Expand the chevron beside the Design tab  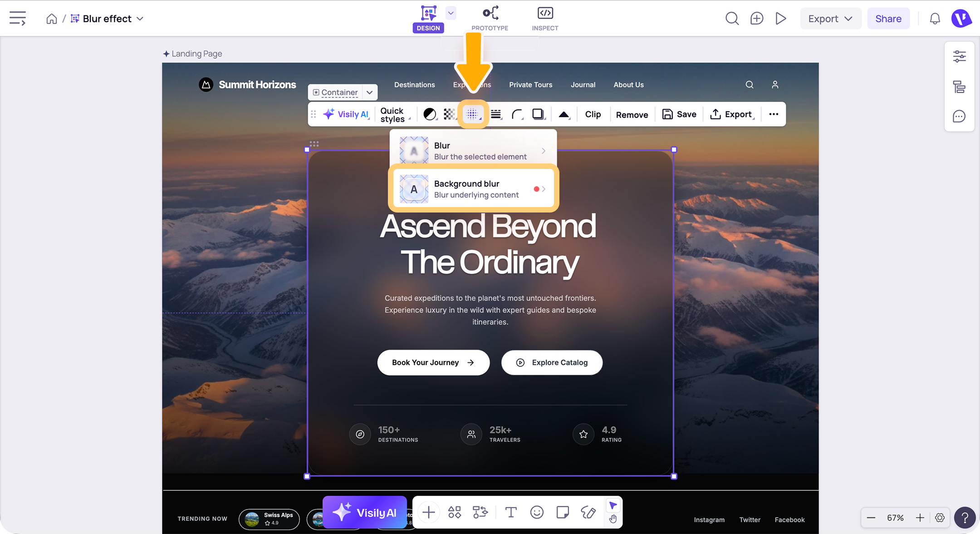tap(451, 13)
